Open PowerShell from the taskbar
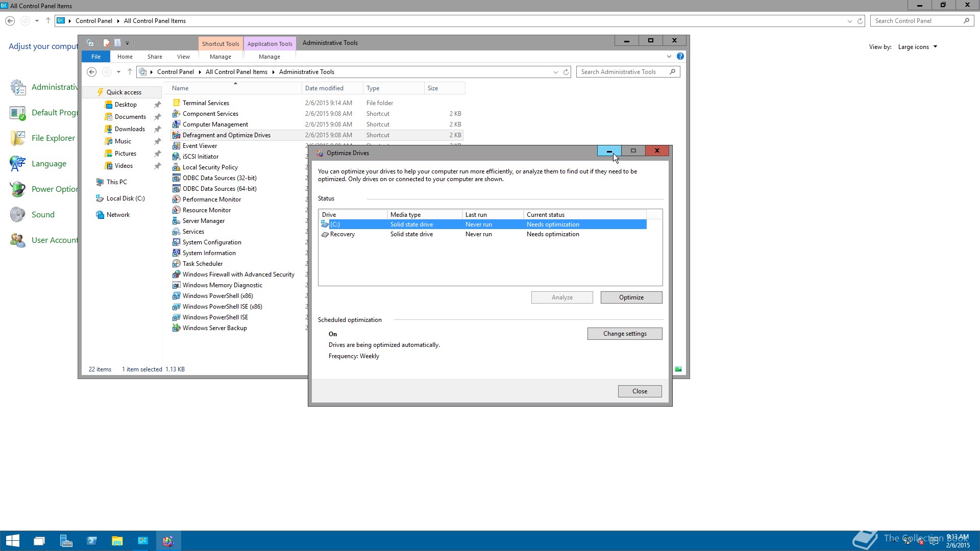 [x=92, y=541]
